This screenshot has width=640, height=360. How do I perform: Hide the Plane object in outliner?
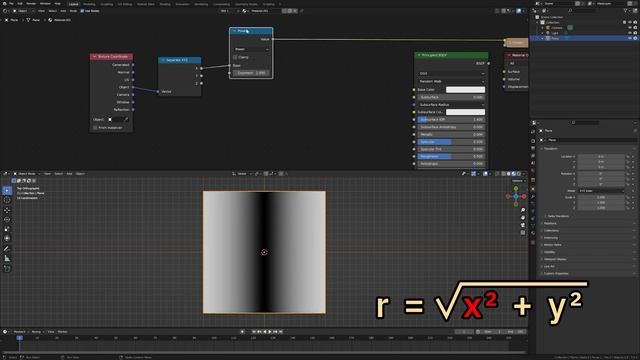click(x=630, y=38)
